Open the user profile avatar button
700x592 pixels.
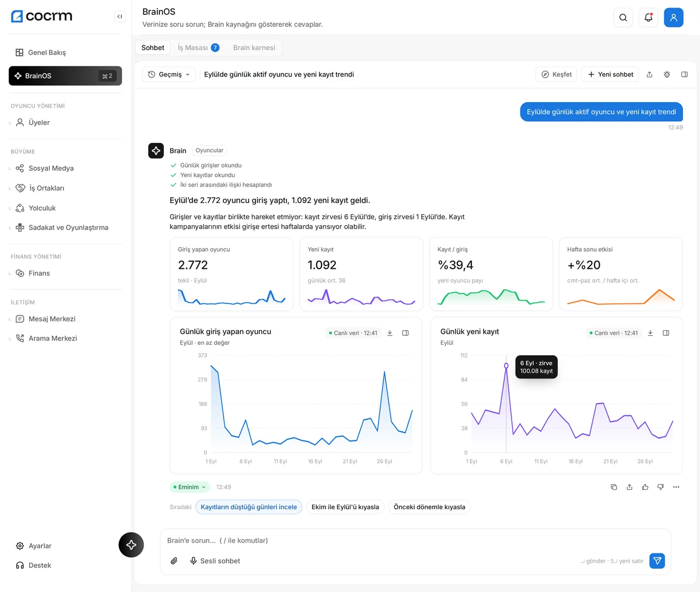673,17
